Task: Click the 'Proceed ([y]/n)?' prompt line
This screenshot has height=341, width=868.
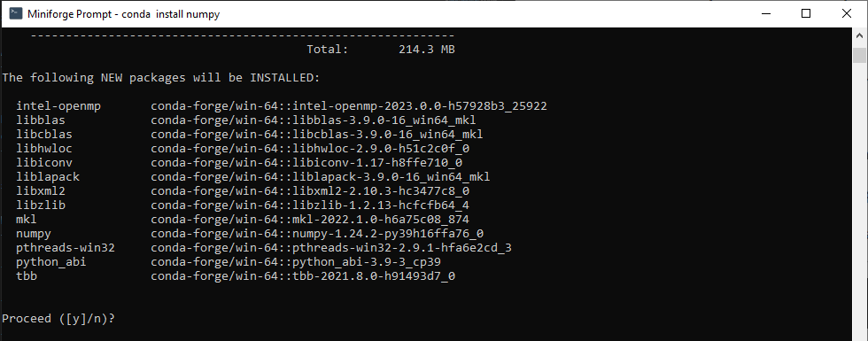Action: (x=58, y=319)
